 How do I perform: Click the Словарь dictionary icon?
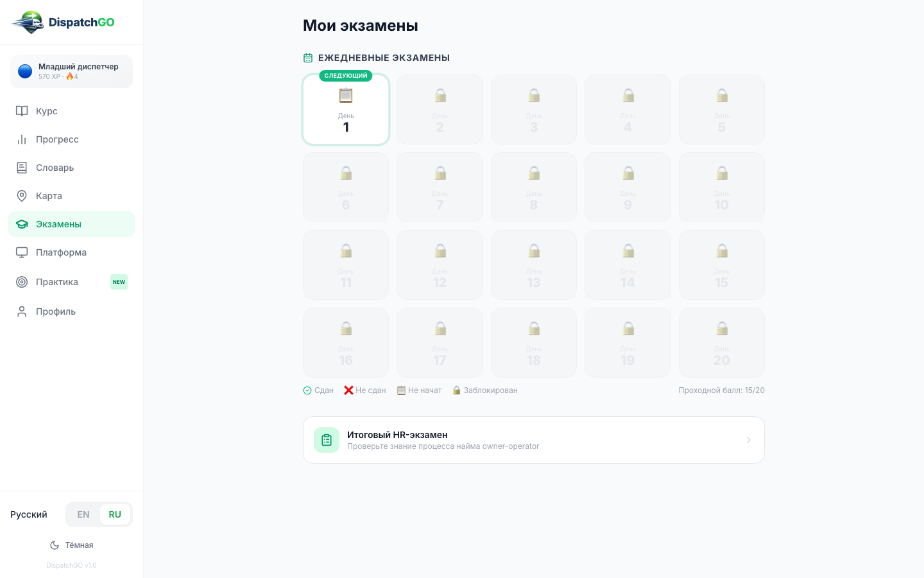22,168
